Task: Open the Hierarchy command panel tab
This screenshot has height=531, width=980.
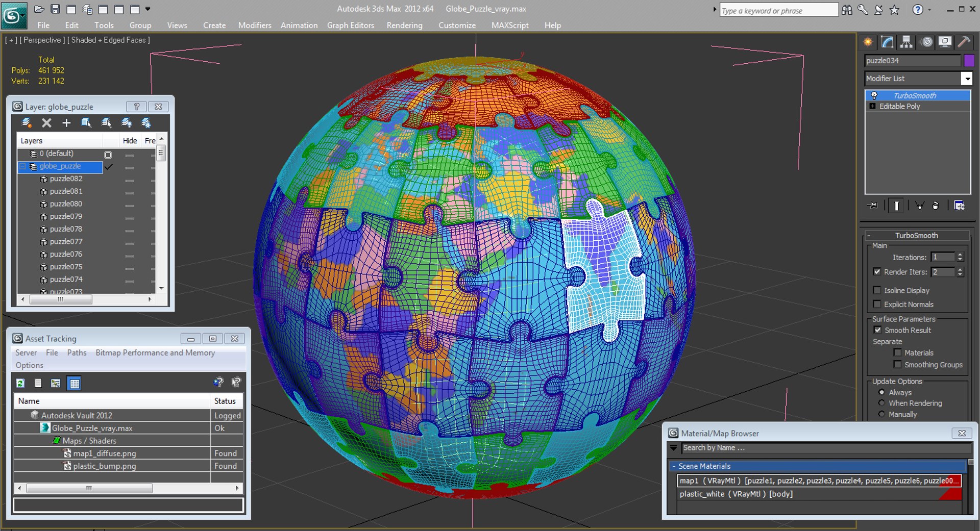Action: 906,42
